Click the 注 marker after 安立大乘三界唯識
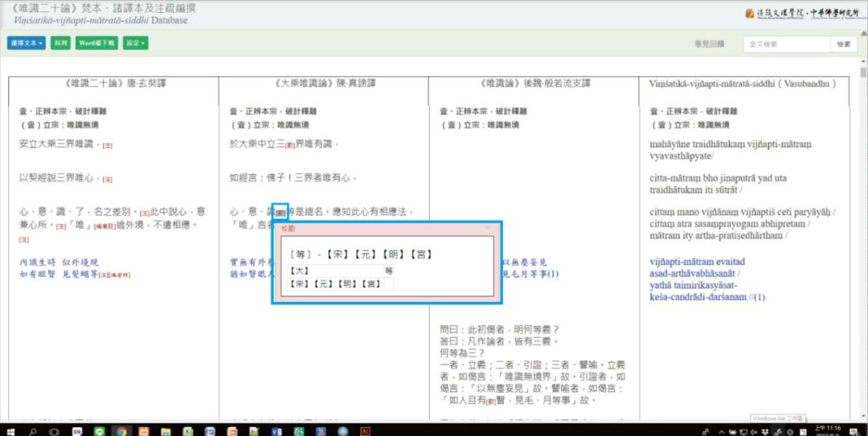This screenshot has width=868, height=436. click(107, 145)
